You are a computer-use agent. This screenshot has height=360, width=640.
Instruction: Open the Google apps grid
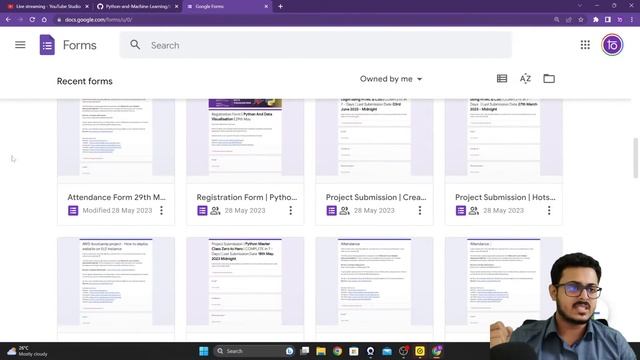point(585,45)
